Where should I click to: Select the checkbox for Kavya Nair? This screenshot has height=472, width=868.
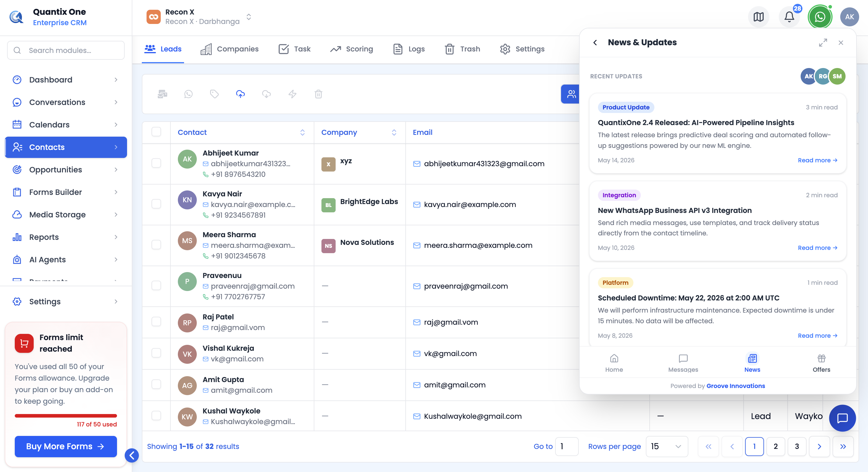[x=156, y=204]
